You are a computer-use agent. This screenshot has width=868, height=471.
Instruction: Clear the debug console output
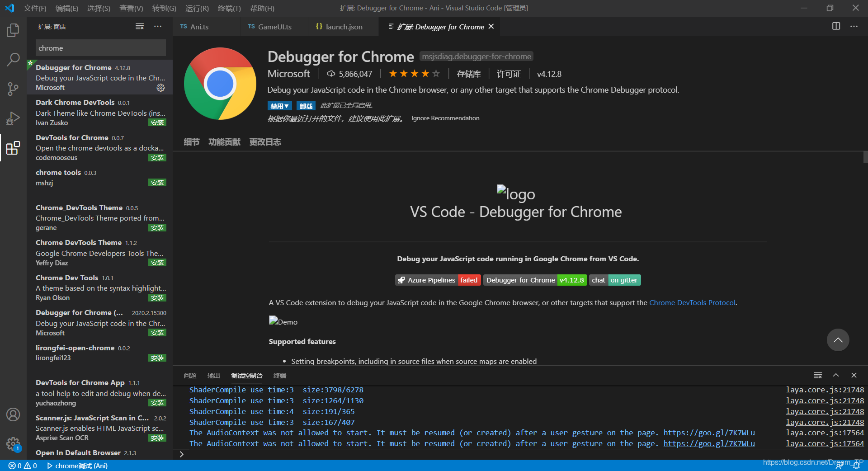tap(818, 375)
